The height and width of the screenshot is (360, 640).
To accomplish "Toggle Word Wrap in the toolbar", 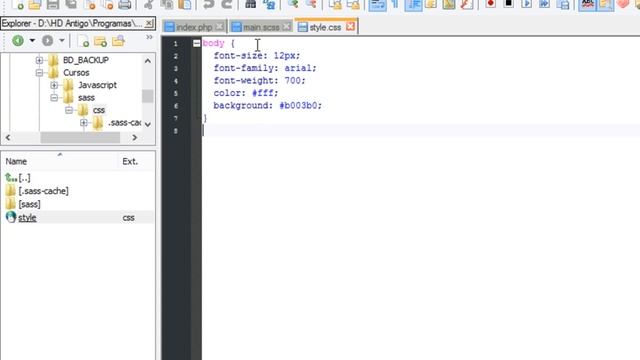I will click(377, 5).
